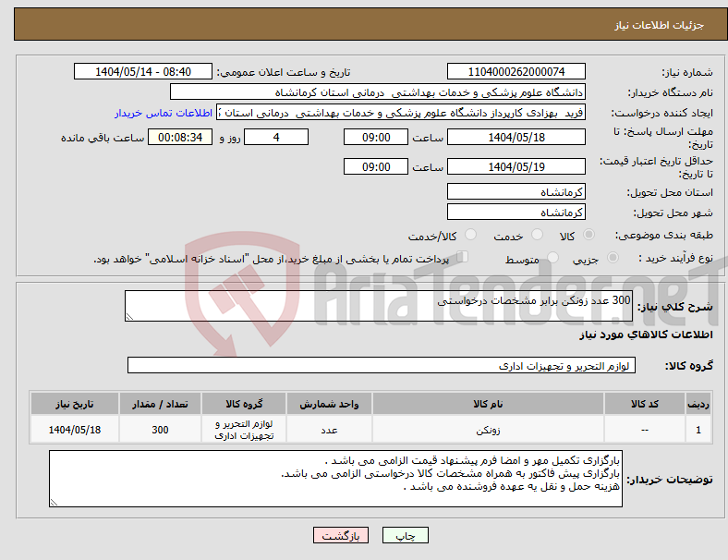
Task: Click the گروه کالا column header
Action: coord(244,404)
